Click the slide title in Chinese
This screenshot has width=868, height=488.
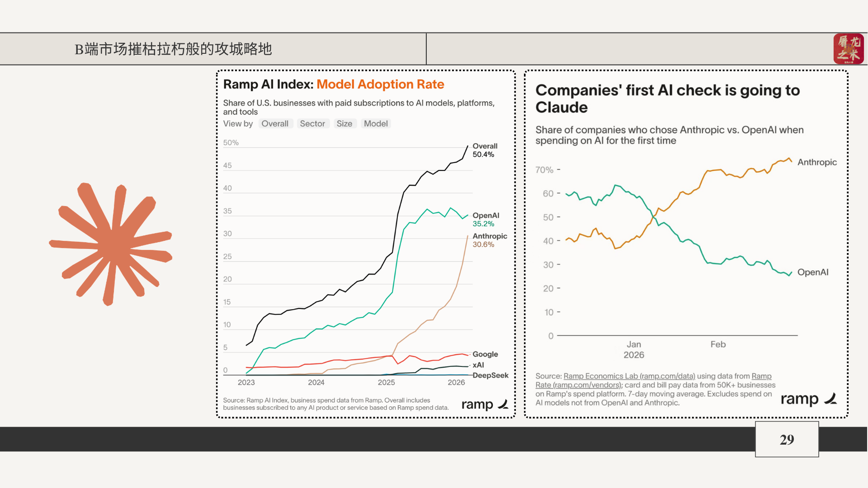click(173, 49)
